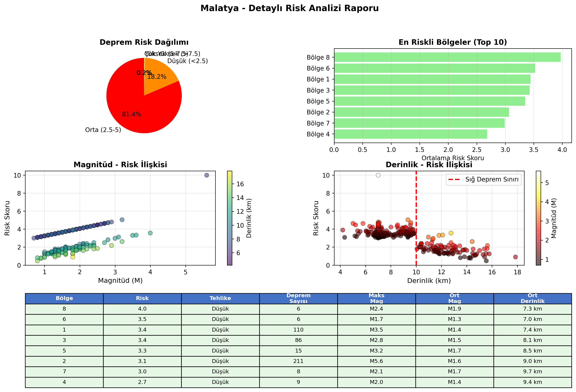Viewport: 576px width, 392px height.
Task: Select the 'M2.4' max magnitude cell
Action: [x=376, y=309]
